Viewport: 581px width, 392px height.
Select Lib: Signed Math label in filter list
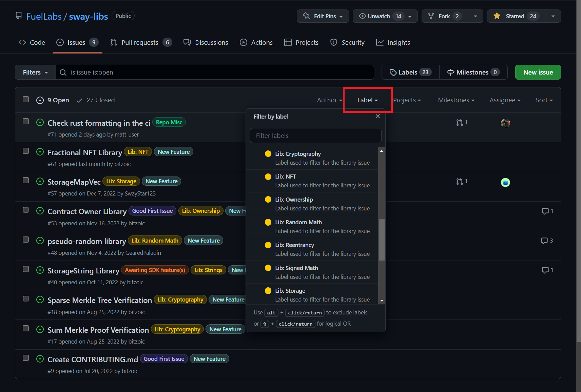(x=312, y=272)
